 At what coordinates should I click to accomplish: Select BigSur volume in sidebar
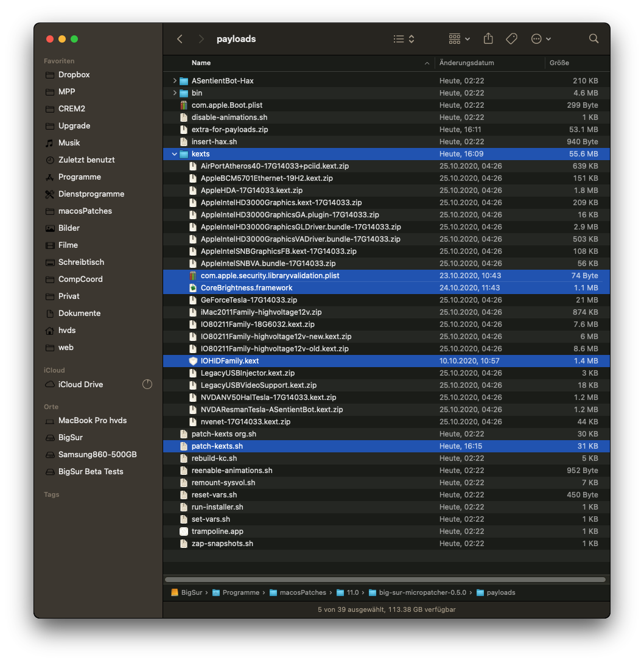tap(70, 438)
